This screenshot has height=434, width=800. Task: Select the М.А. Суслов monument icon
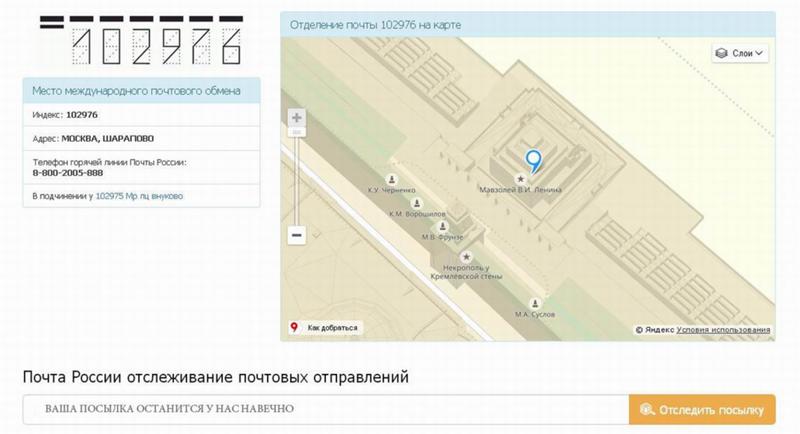pyautogui.click(x=535, y=303)
